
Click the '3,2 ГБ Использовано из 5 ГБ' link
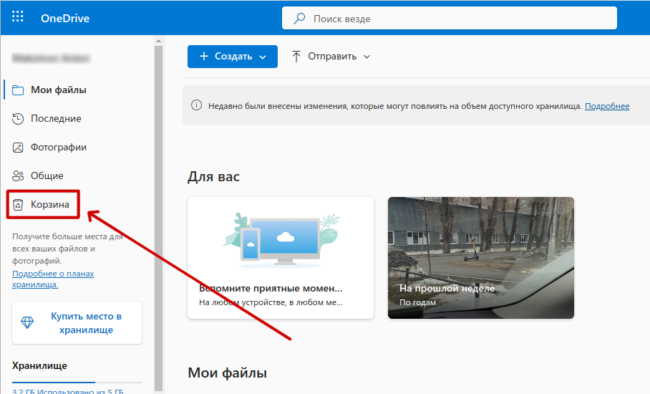pos(68,391)
